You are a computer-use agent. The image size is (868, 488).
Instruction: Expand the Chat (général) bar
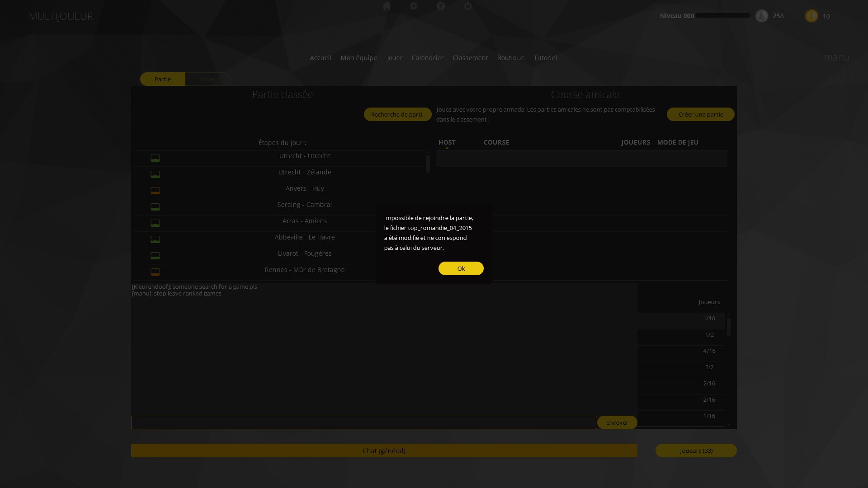click(x=384, y=450)
